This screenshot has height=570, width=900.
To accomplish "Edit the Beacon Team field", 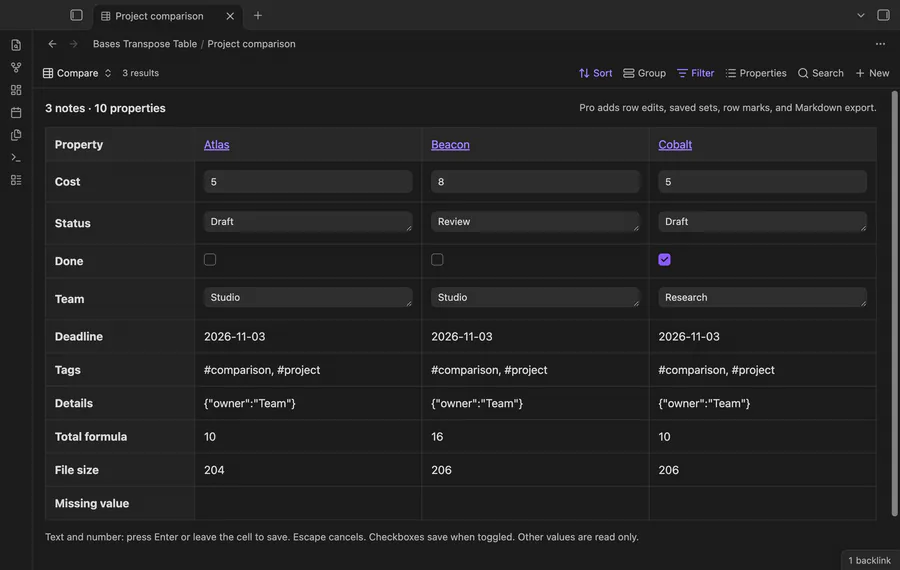I will (x=535, y=297).
